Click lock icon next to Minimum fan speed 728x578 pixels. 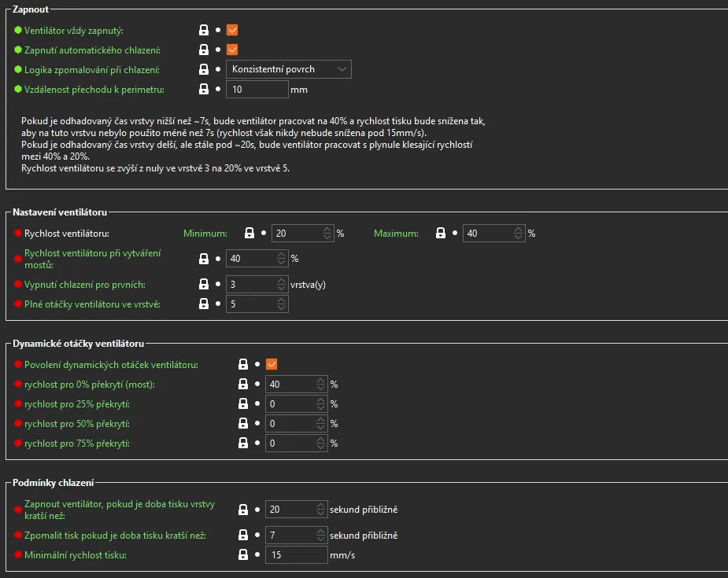coord(249,234)
